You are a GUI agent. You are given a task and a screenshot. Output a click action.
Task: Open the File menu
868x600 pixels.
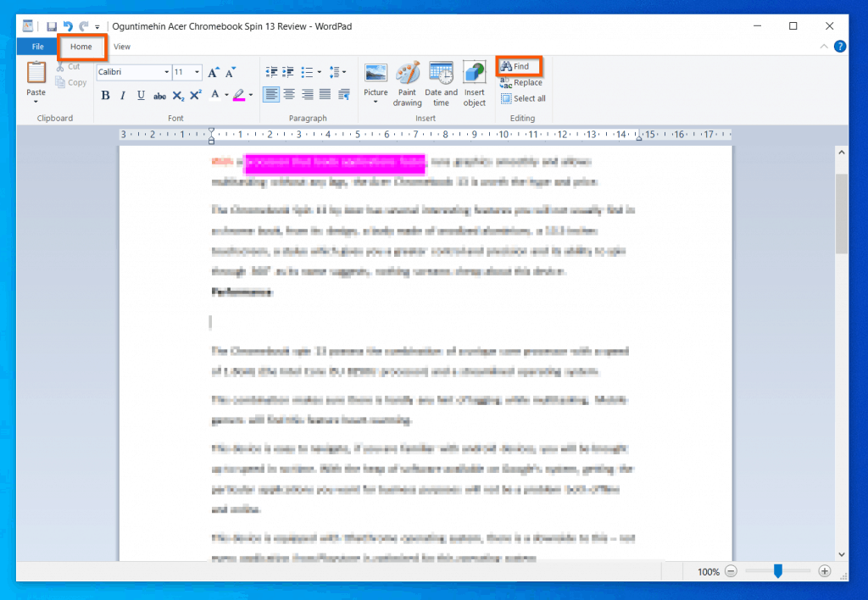[35, 47]
